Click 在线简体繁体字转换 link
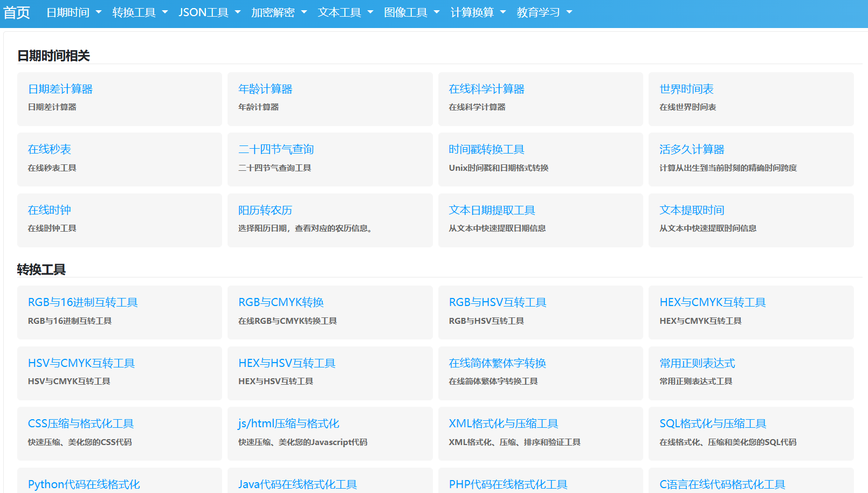Image resolution: width=868 pixels, height=493 pixels. (x=497, y=363)
